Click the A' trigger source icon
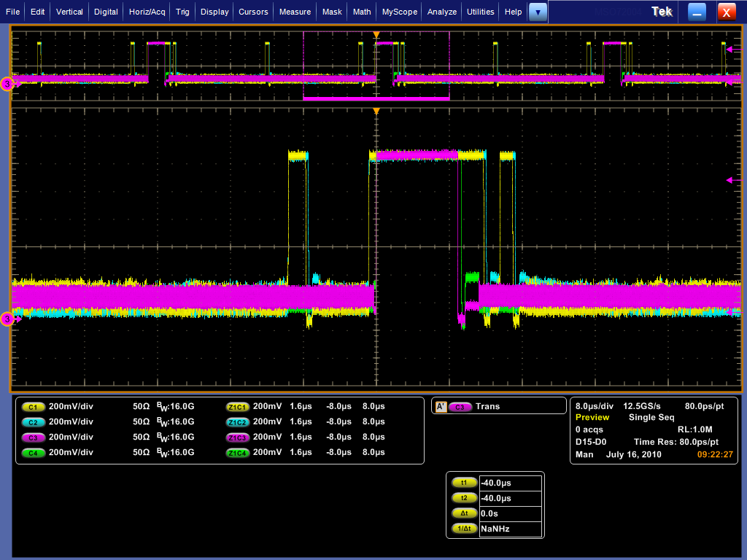Viewport: 747px width, 560px height. point(441,406)
